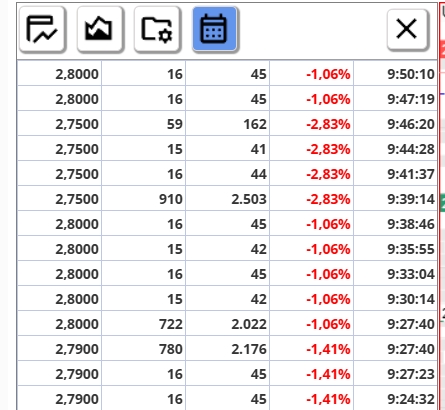Click time 9:27:40 in the 780 volume row
445x410 pixels.
(x=411, y=349)
